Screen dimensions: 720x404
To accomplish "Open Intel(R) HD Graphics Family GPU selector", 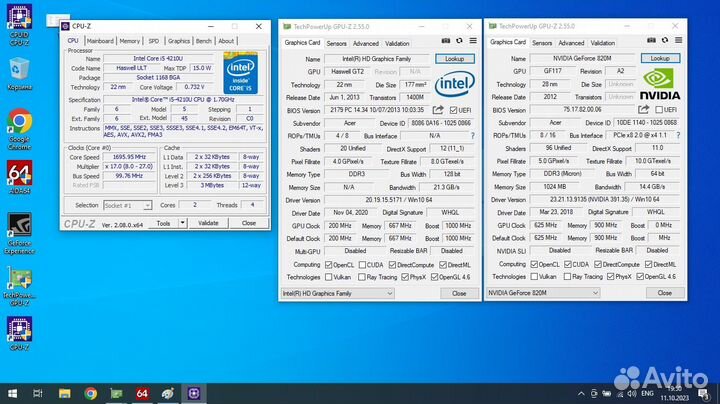I will [x=338, y=293].
